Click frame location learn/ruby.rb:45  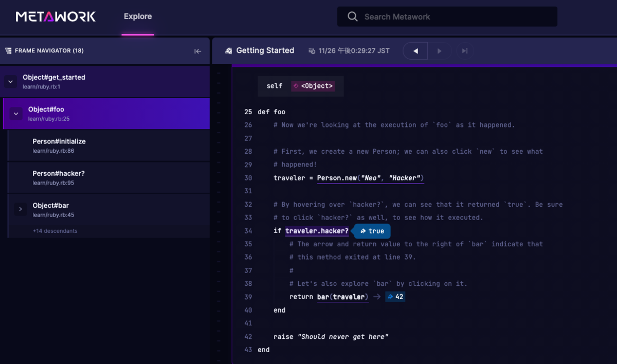coord(53,215)
